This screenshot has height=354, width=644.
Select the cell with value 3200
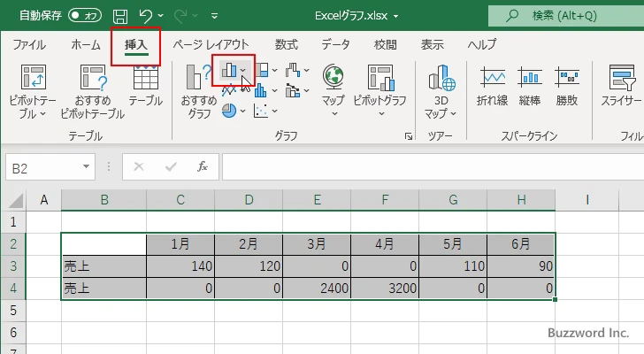pos(385,289)
